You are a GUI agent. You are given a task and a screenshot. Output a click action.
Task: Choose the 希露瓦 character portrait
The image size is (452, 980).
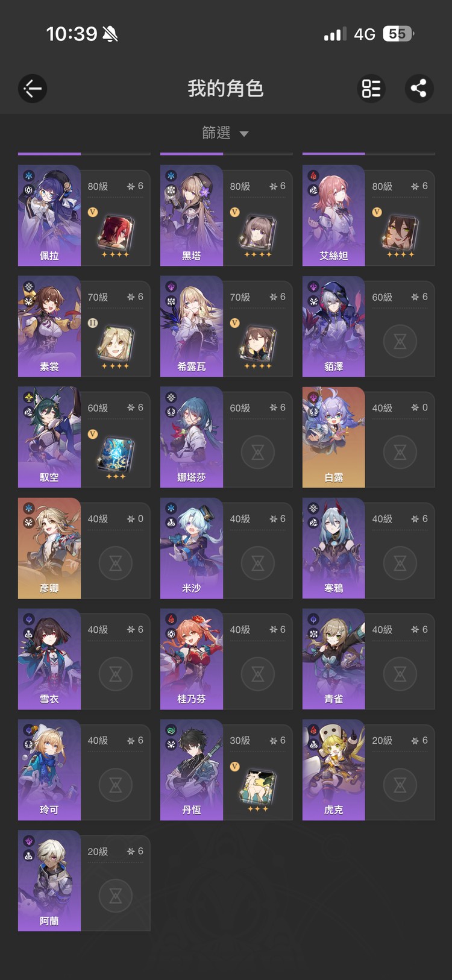tap(192, 327)
